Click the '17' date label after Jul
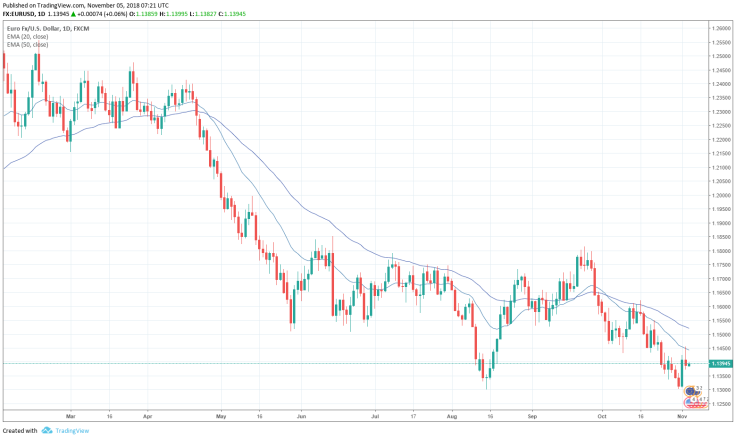 (x=413, y=416)
